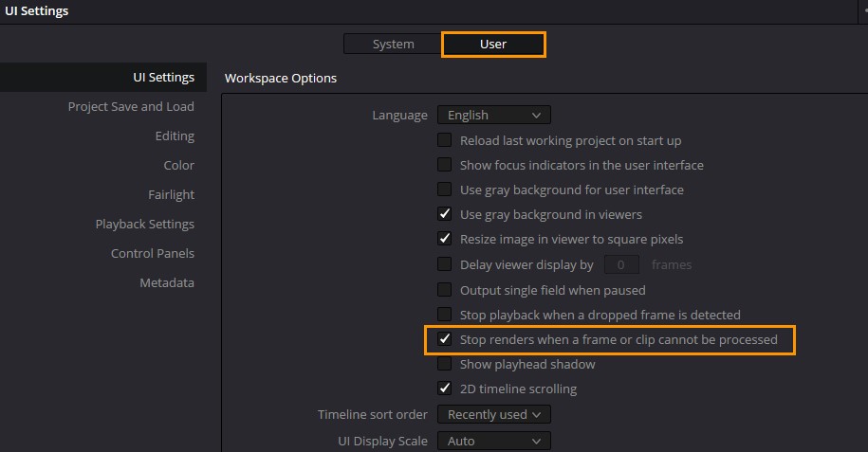The image size is (868, 452).
Task: Go to the Editing settings section
Action: [x=175, y=136]
